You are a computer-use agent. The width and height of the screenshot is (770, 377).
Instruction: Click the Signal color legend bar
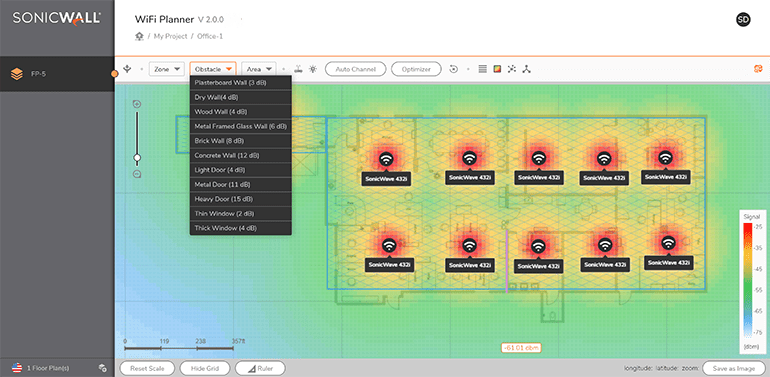[748, 281]
